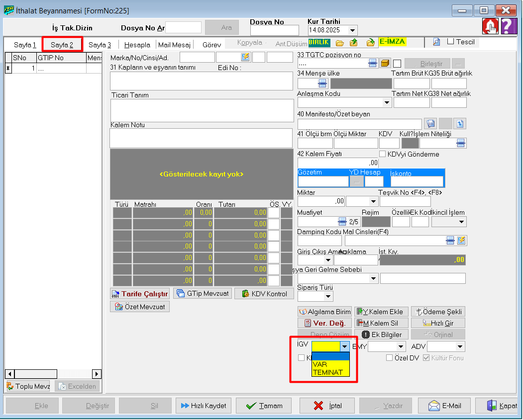Open the Giriş Çıkış Amacı dropdown
This screenshot has height=420, width=523.
coord(328,260)
